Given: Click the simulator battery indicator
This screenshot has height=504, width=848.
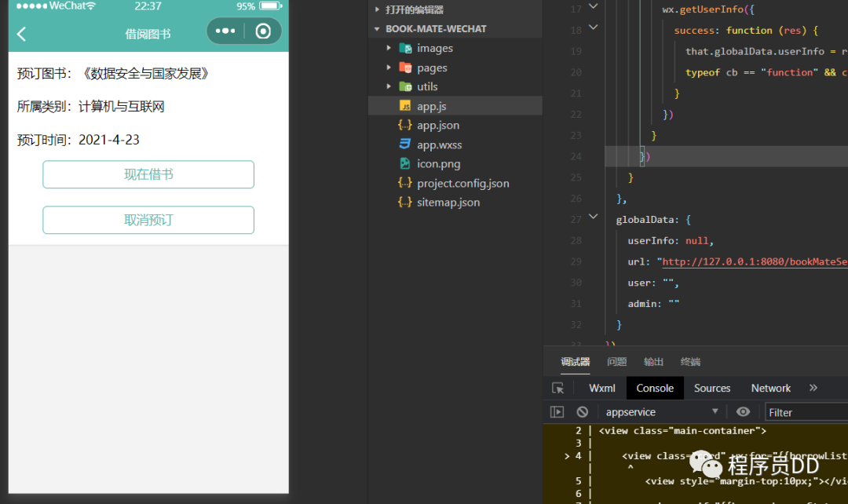Looking at the screenshot, I should coord(270,6).
